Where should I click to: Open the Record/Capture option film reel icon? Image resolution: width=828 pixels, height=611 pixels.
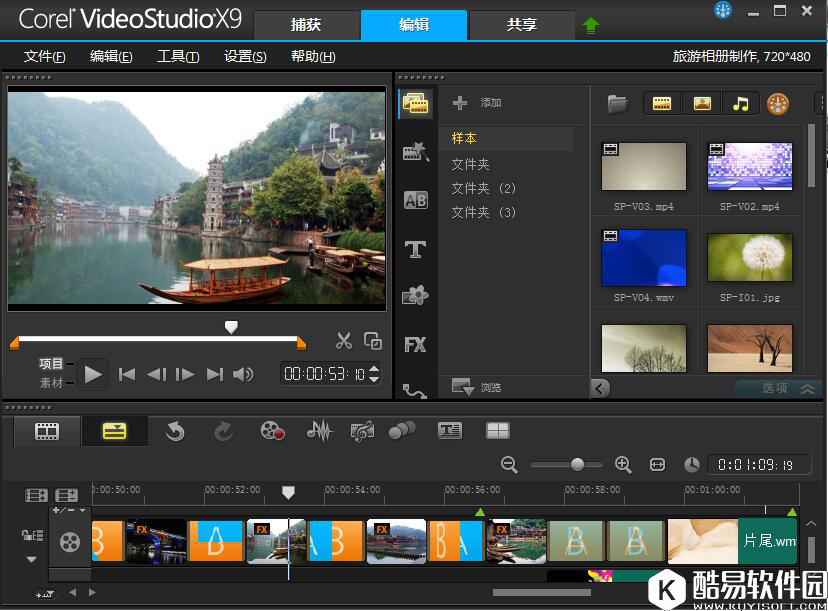coord(272,431)
